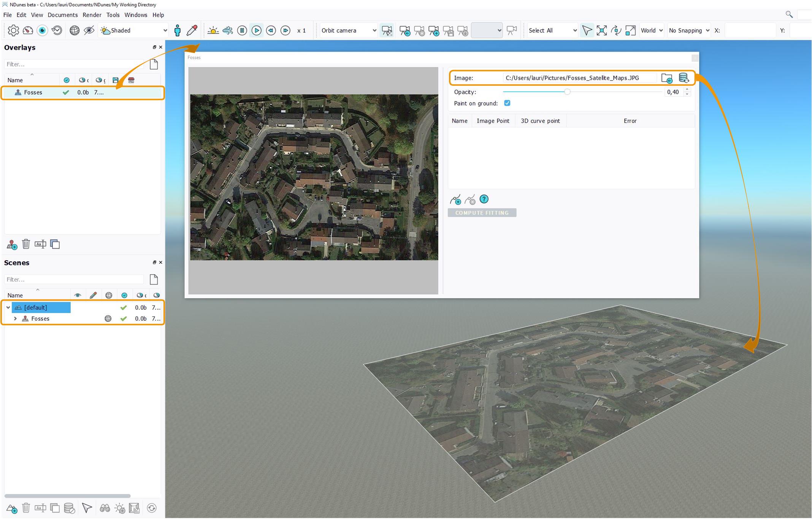Click the add overlay icon below the Overlays list

(x=12, y=244)
